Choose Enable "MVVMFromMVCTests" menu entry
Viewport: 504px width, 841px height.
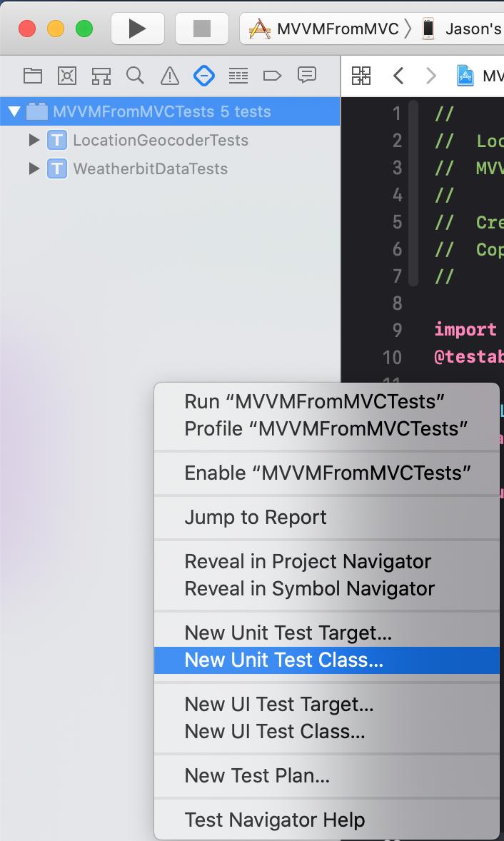326,473
